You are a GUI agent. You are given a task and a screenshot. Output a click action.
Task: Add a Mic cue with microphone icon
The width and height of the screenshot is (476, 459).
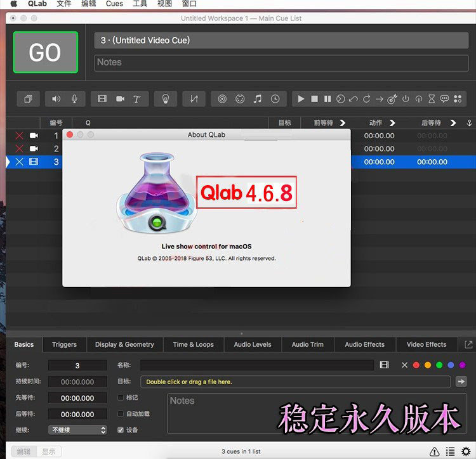point(74,99)
